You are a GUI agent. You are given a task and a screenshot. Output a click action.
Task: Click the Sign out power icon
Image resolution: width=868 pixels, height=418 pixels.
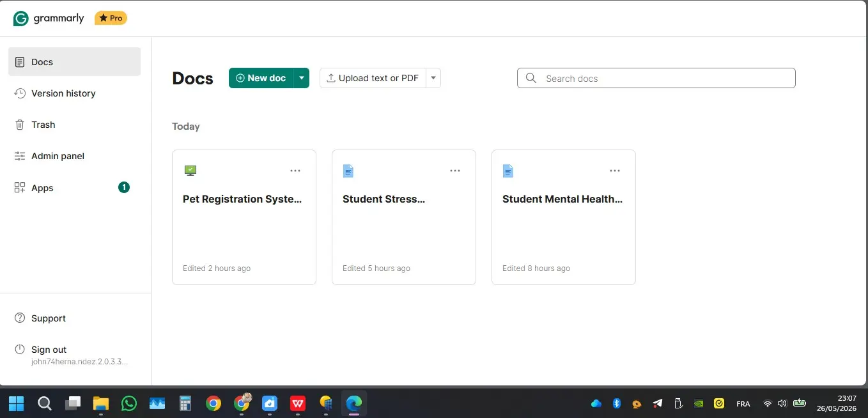(20, 349)
